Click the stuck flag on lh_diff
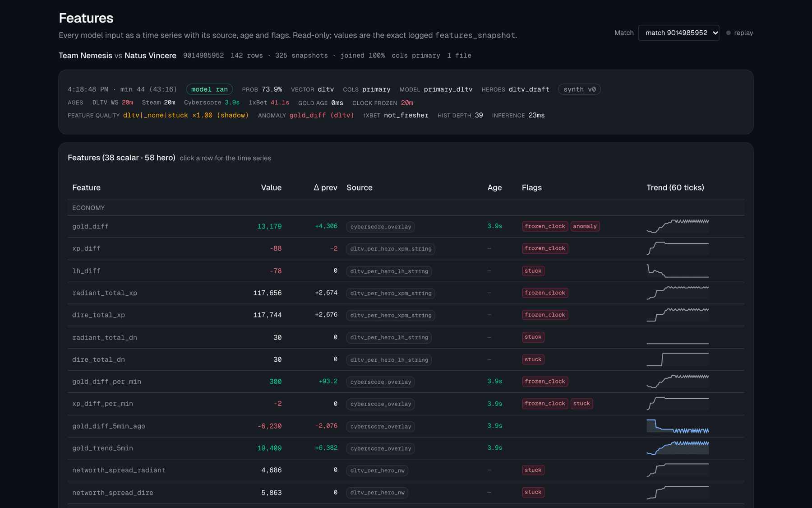 (x=533, y=271)
